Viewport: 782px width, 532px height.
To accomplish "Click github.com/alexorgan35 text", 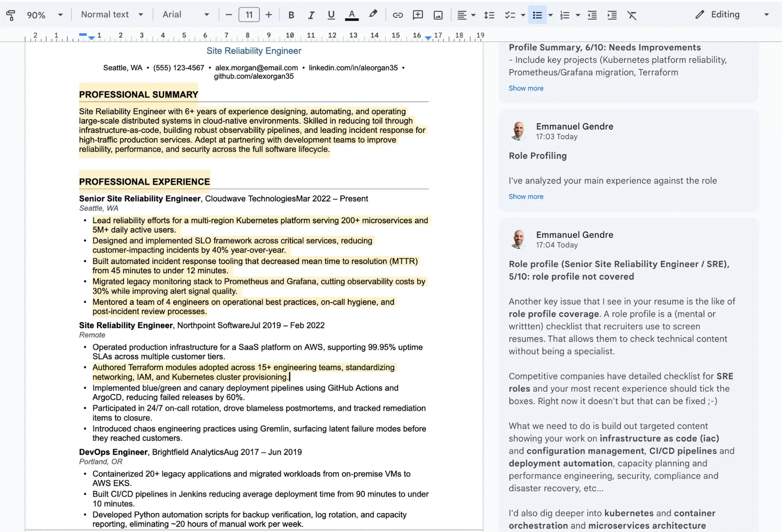I will (254, 77).
